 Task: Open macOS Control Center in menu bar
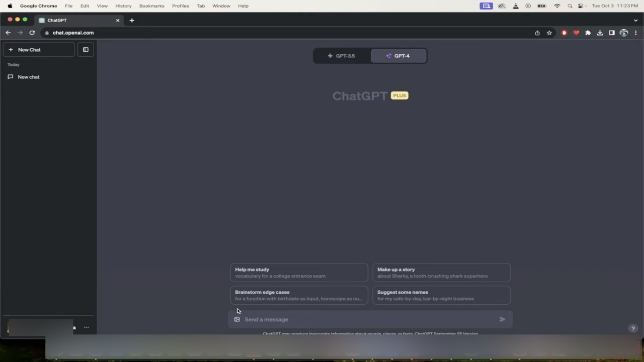[x=581, y=6]
